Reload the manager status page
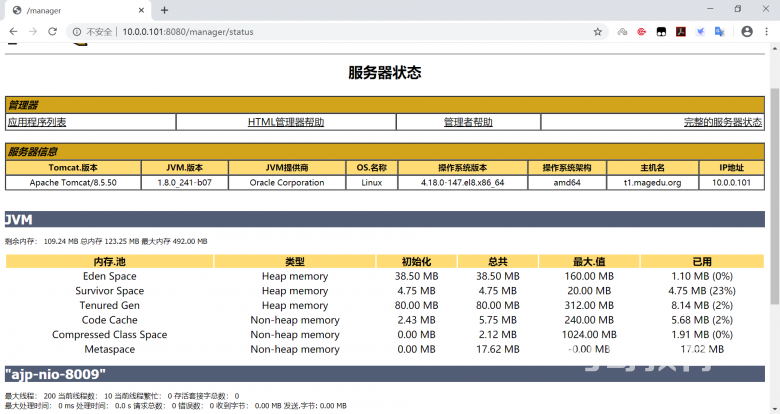Viewport: 780px width, 414px height. click(x=52, y=31)
